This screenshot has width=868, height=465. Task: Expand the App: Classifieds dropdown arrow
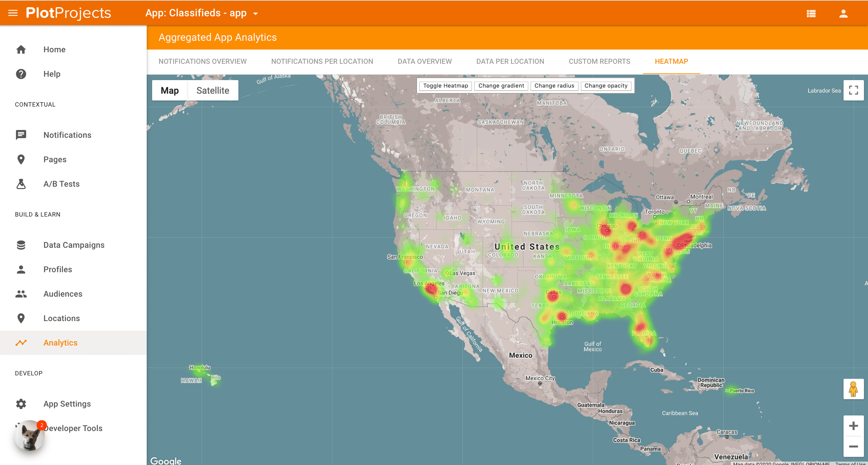256,14
